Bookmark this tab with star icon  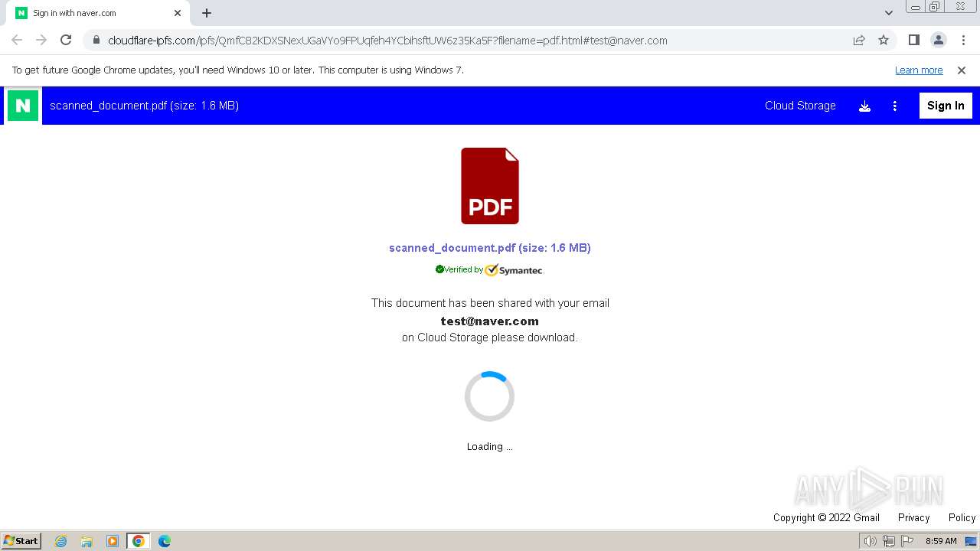point(884,40)
